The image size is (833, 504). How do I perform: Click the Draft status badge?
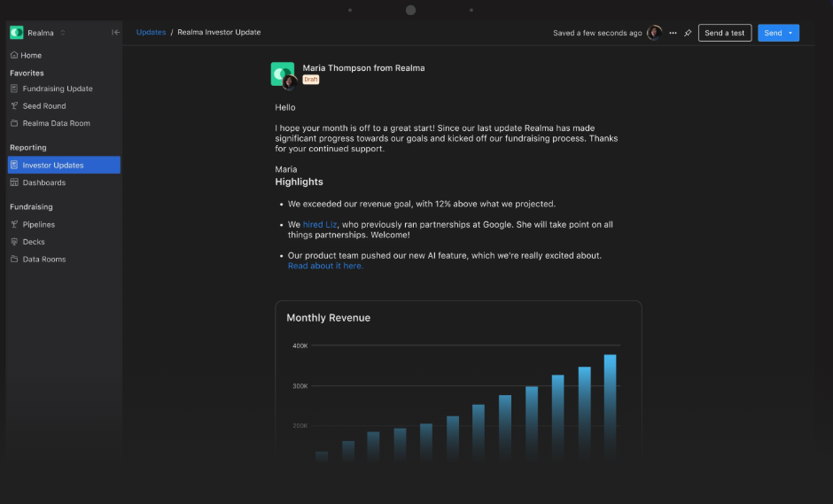click(x=311, y=80)
